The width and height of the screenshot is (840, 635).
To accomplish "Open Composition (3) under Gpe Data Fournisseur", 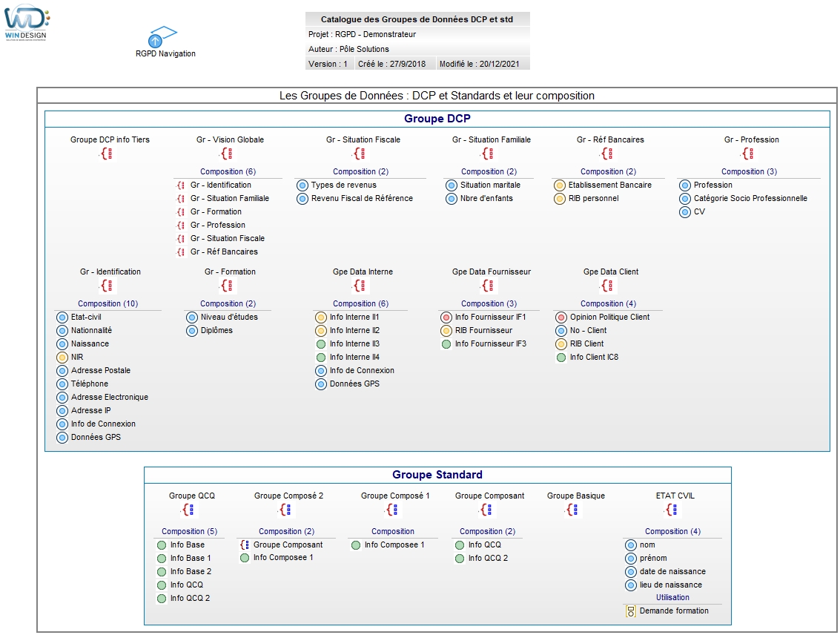I will click(489, 303).
